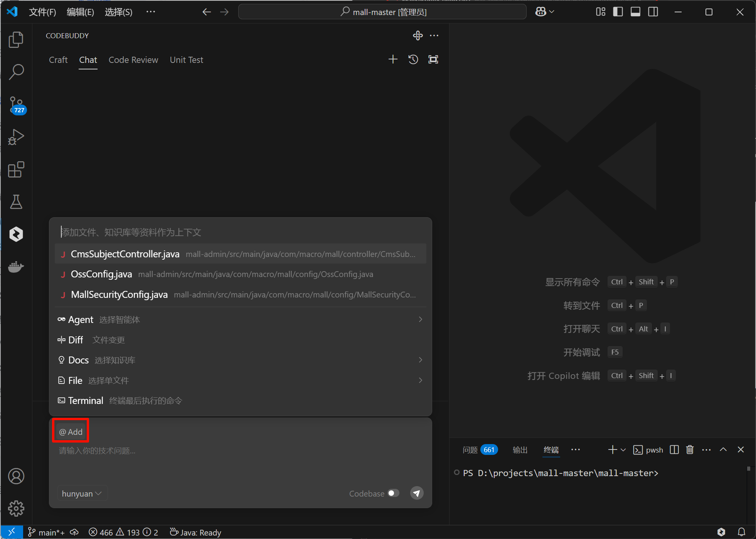This screenshot has height=539, width=756.
Task: Open the Explorer view in activity bar
Action: click(16, 39)
